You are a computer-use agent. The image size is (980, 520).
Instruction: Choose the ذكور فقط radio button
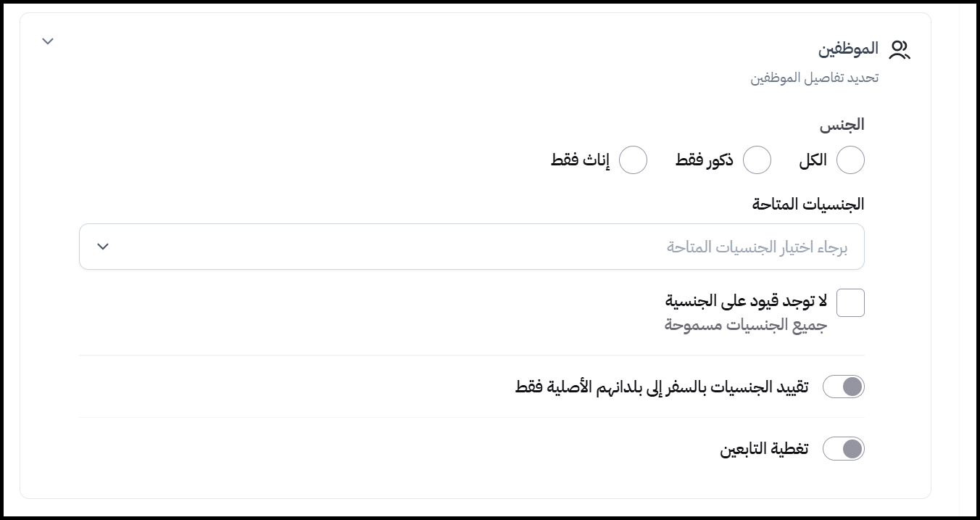[757, 160]
